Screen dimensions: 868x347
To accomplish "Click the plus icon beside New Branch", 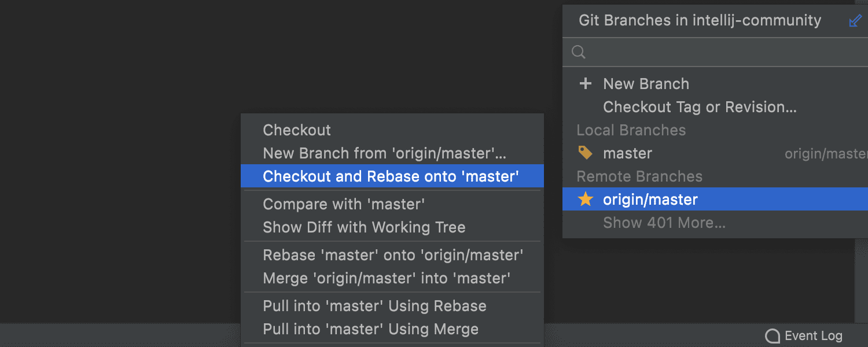I will click(x=586, y=84).
